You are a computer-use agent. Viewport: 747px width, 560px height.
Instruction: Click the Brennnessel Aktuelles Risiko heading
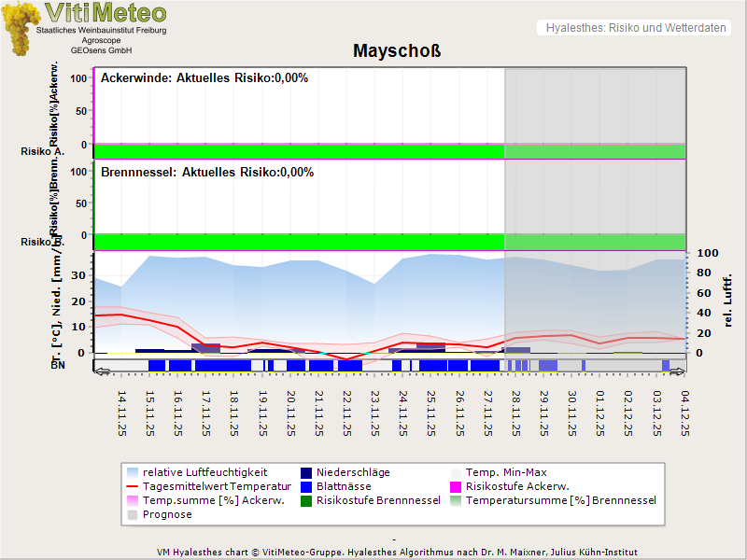pos(207,173)
